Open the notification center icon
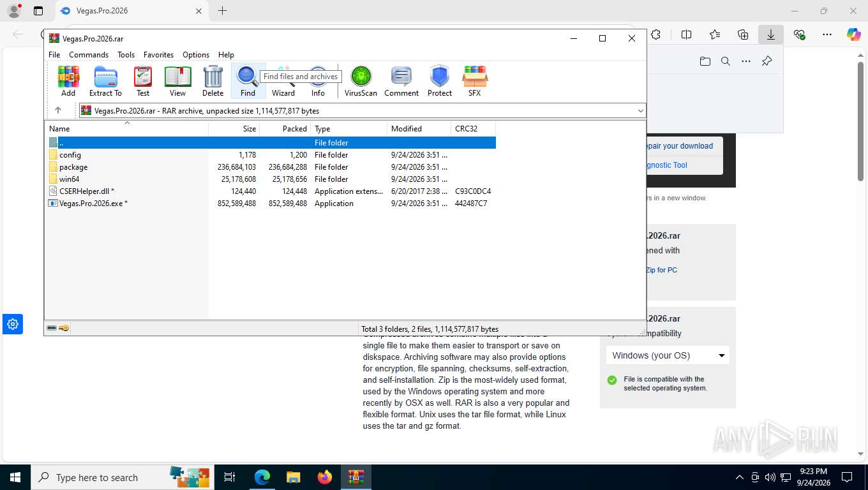 [x=847, y=477]
